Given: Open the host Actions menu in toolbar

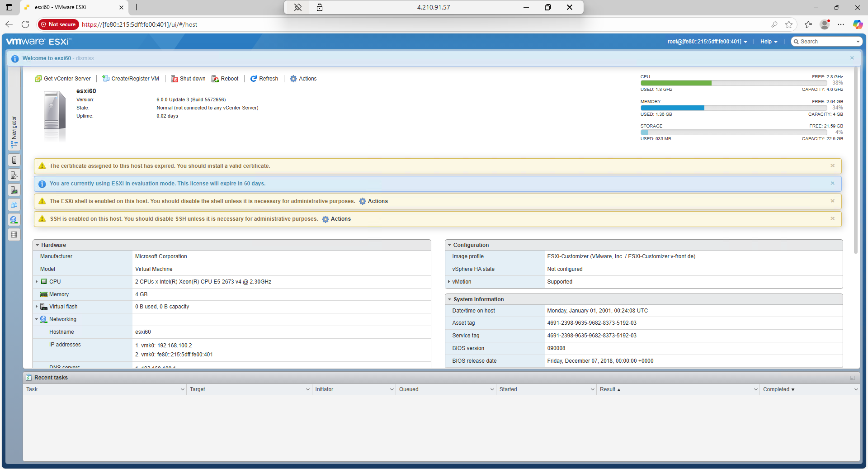Looking at the screenshot, I should [x=303, y=79].
